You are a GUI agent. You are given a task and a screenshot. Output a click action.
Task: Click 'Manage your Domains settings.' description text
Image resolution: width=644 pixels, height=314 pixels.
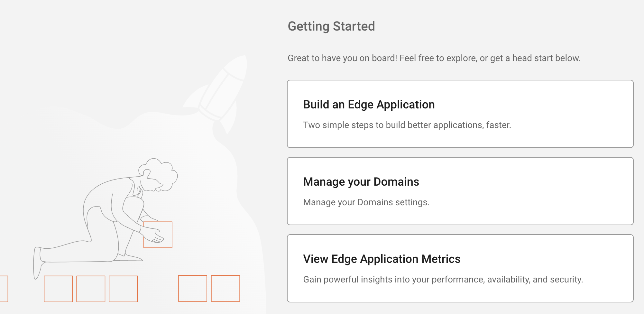click(366, 202)
